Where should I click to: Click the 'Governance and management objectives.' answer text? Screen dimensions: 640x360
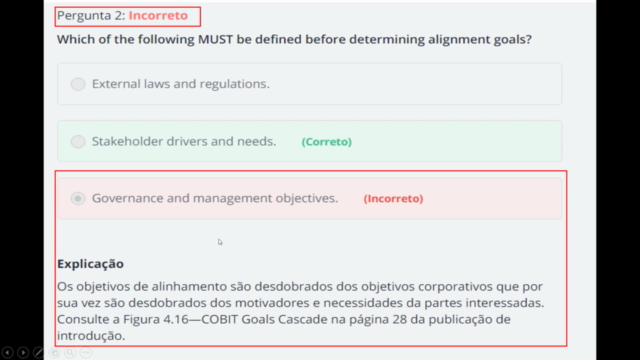[x=215, y=198]
